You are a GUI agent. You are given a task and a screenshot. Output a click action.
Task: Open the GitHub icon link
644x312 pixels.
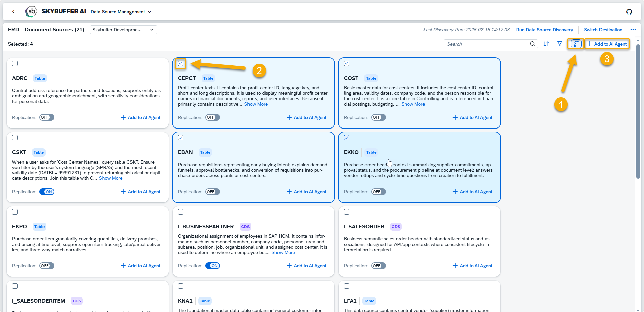629,12
